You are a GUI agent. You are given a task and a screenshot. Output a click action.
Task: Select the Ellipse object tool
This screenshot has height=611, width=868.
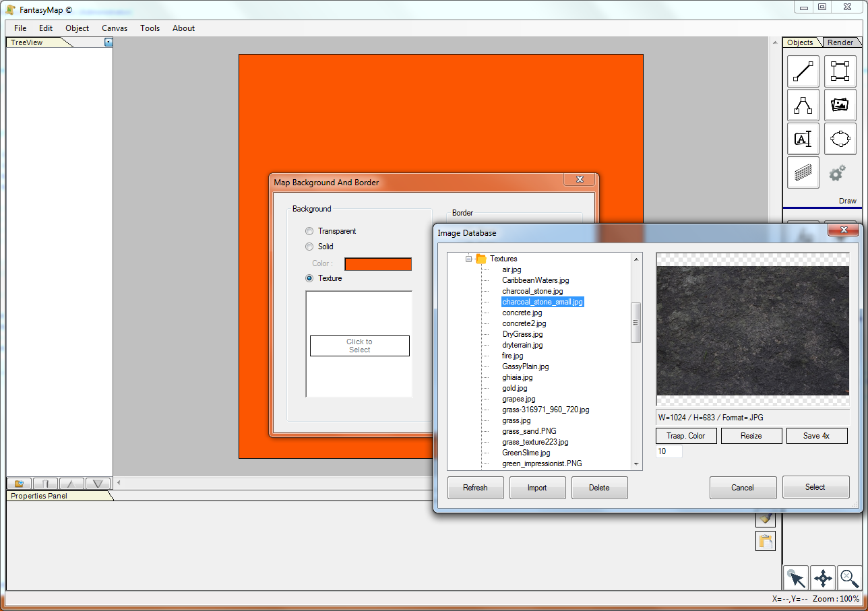[840, 139]
